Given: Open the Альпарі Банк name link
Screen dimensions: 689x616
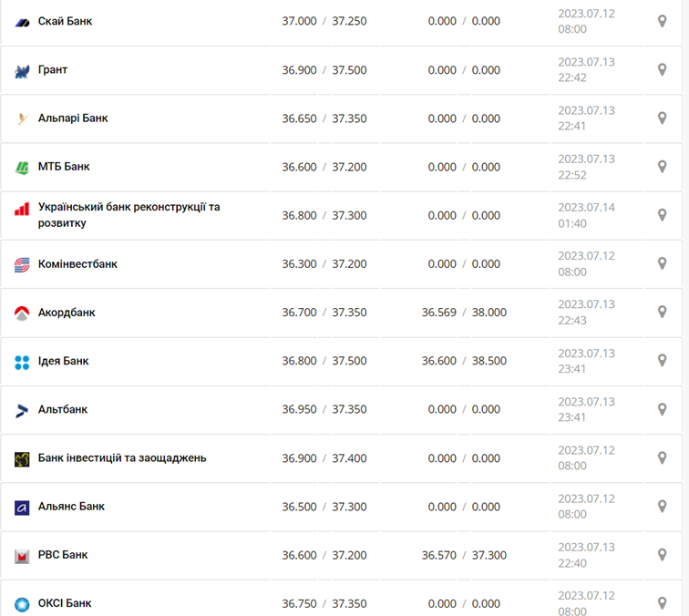Looking at the screenshot, I should (73, 118).
